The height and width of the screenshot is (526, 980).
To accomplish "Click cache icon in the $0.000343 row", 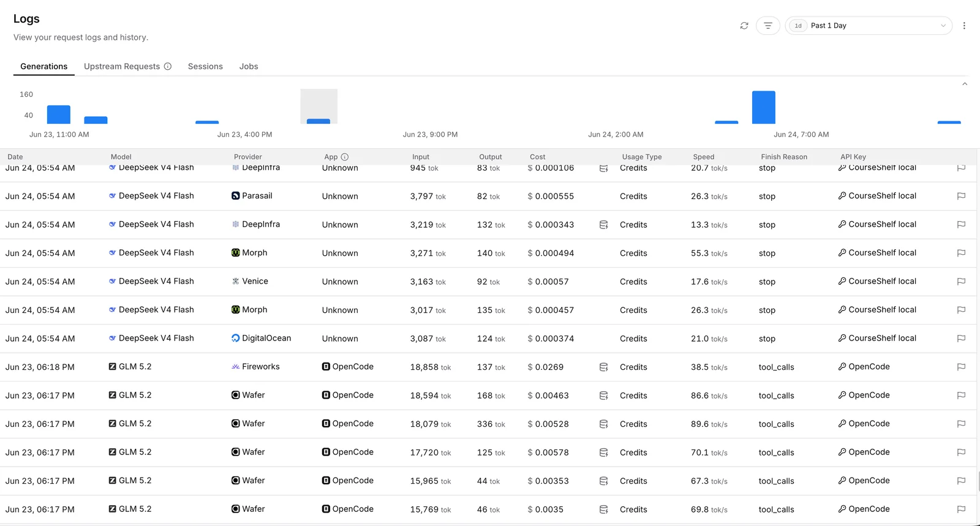I will click(603, 225).
